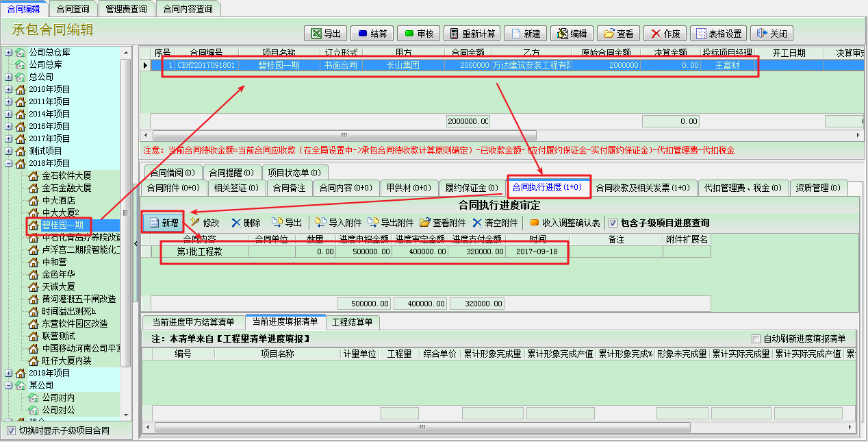The width and height of the screenshot is (868, 442).
Task: Click the 清空附件 clear attachments button
Action: tap(494, 223)
